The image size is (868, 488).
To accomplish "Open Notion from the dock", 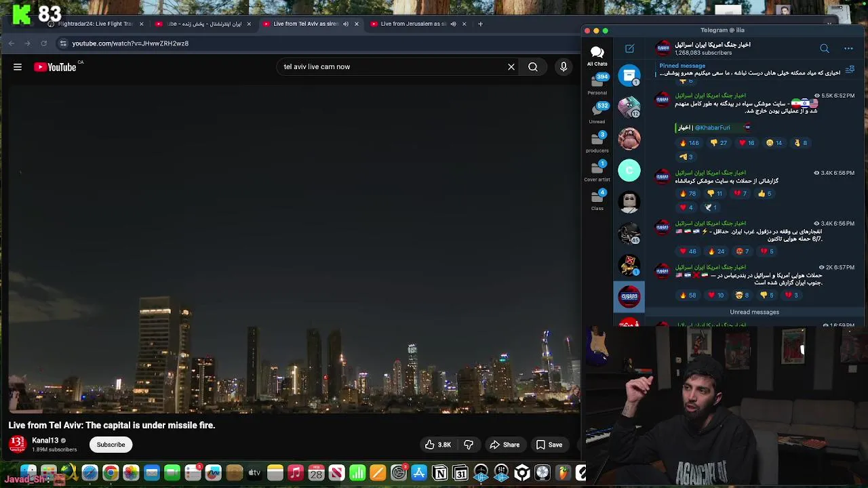I will tap(440, 473).
